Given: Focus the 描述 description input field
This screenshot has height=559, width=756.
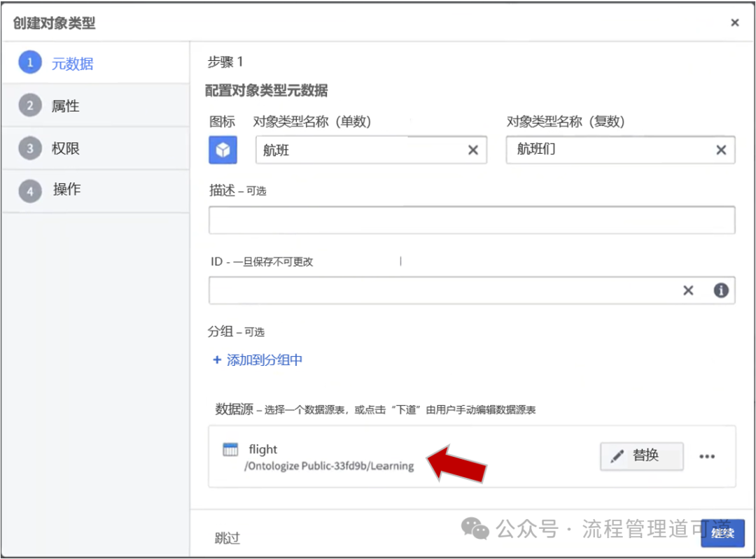Looking at the screenshot, I should 471,220.
